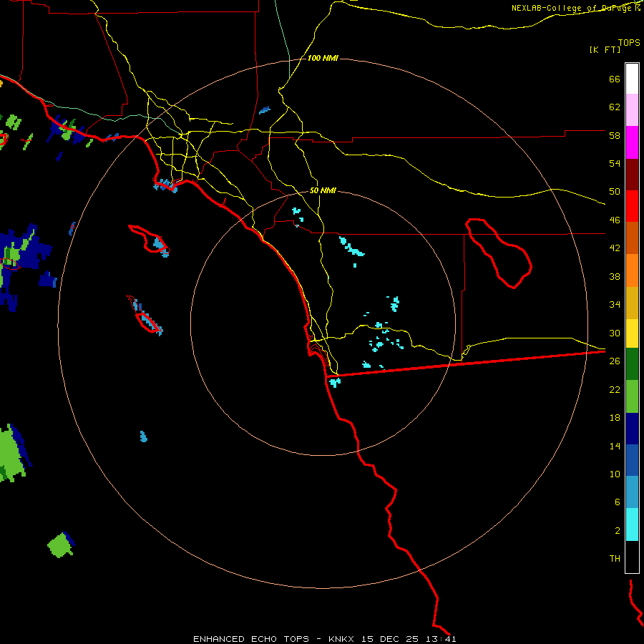
Task: Click the orange swatch between 38 and 42
Action: (x=632, y=270)
